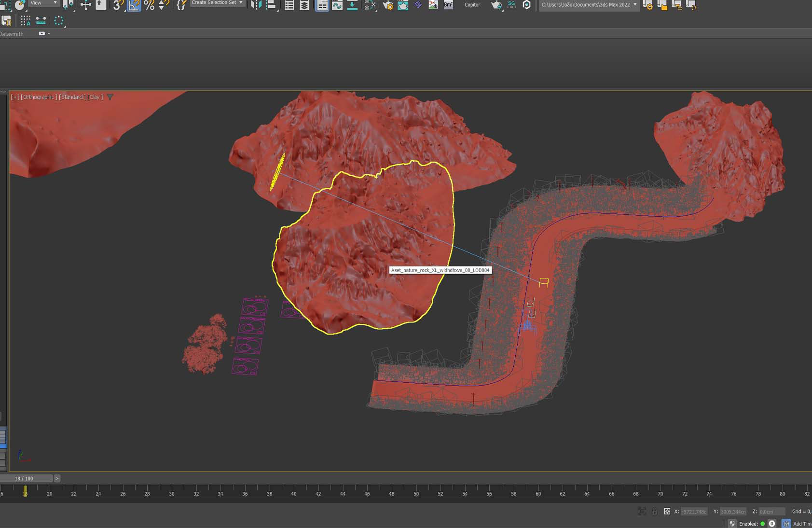
Task: Click the keyboard shortcut override icon
Action: pyautogui.click(x=101, y=5)
